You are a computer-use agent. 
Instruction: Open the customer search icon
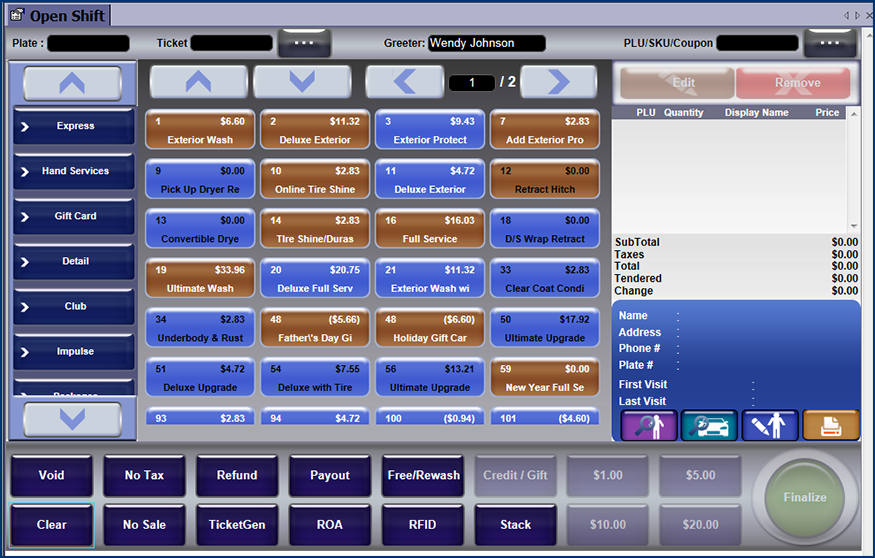[x=649, y=425]
